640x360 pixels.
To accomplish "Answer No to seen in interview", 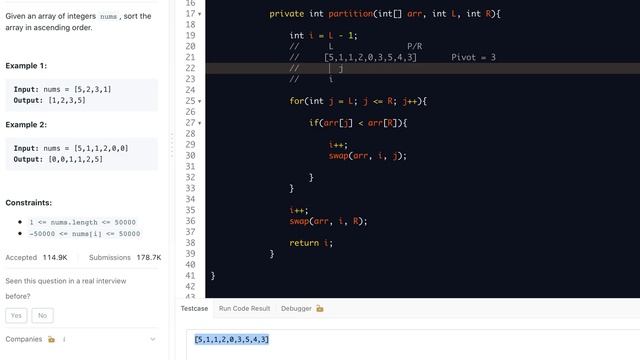I will click(42, 316).
